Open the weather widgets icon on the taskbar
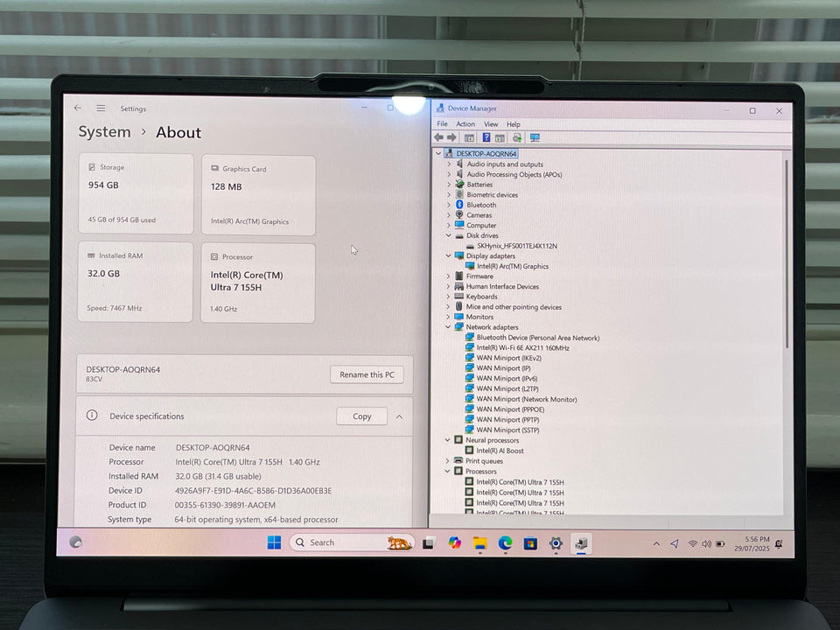This screenshot has width=840, height=630. click(76, 542)
